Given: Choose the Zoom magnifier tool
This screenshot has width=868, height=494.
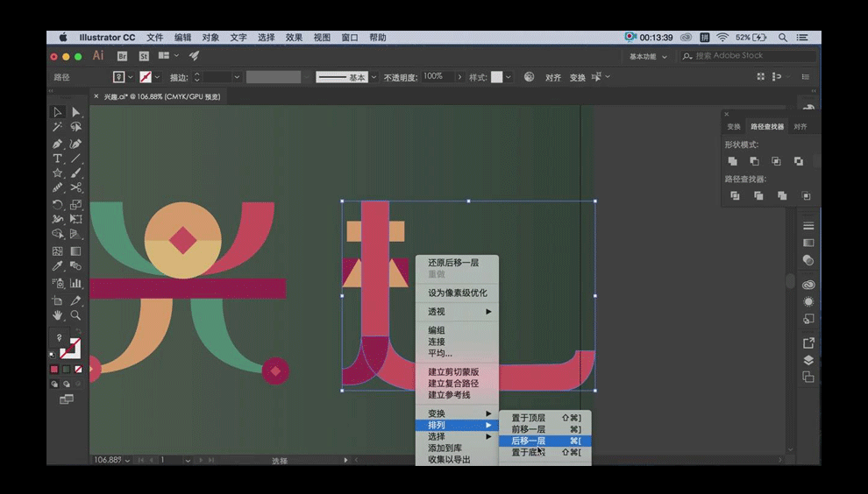Looking at the screenshot, I should [76, 315].
